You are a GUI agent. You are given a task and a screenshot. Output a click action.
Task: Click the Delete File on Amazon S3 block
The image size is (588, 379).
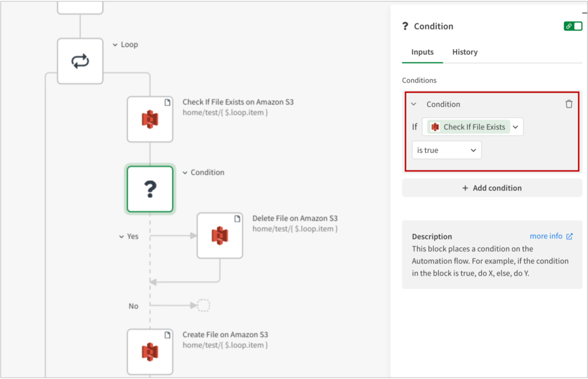pyautogui.click(x=220, y=235)
